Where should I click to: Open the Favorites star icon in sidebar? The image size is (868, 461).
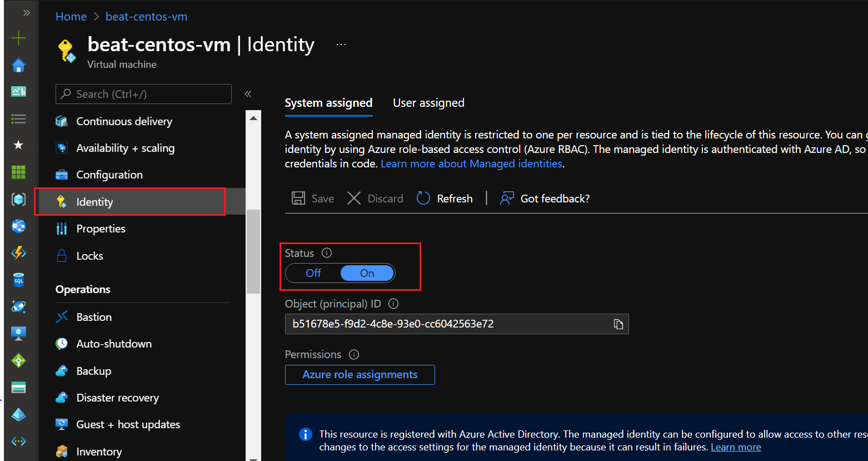[18, 145]
